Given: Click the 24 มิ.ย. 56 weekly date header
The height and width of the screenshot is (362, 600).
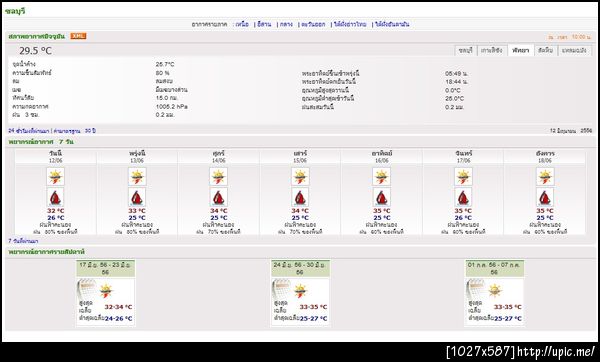Looking at the screenshot, I should pyautogui.click(x=300, y=268).
